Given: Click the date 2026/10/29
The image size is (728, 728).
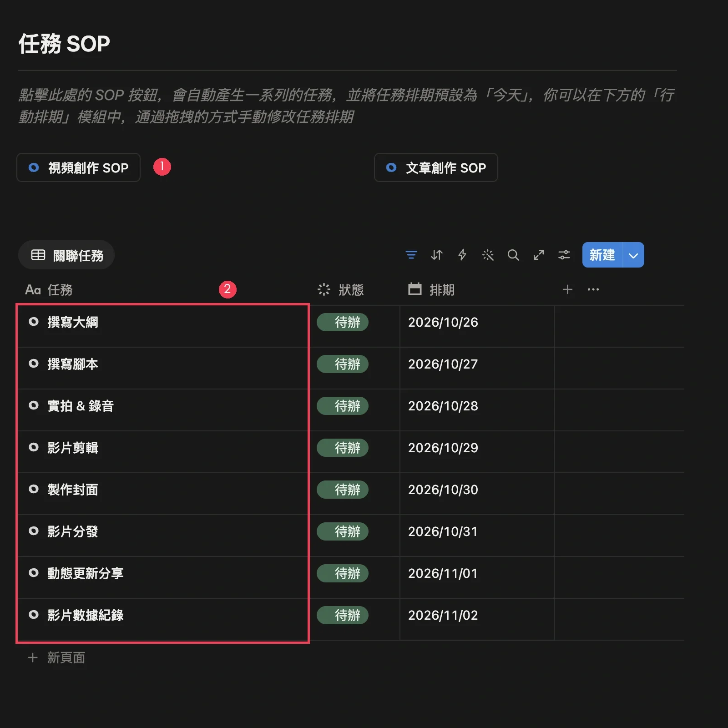Looking at the screenshot, I should (x=443, y=448).
